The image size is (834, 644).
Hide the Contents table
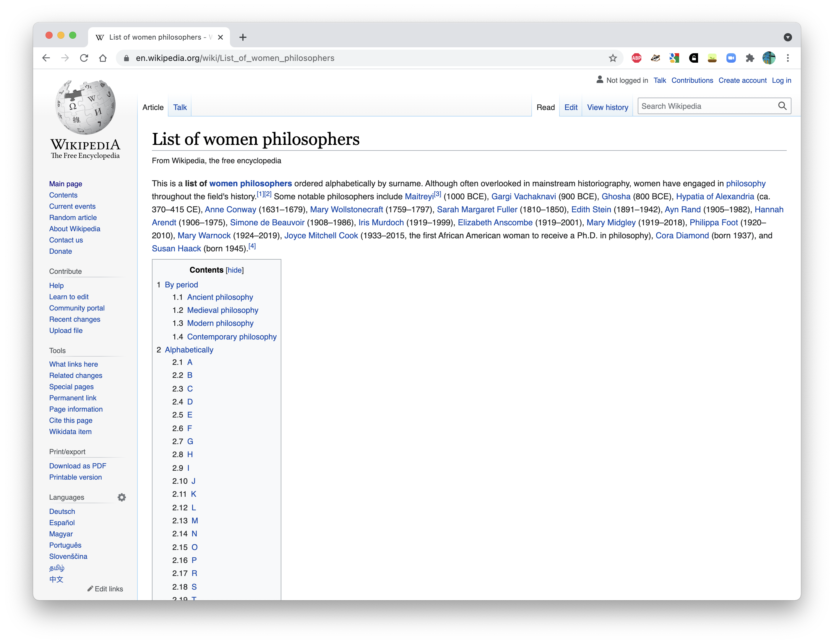234,270
